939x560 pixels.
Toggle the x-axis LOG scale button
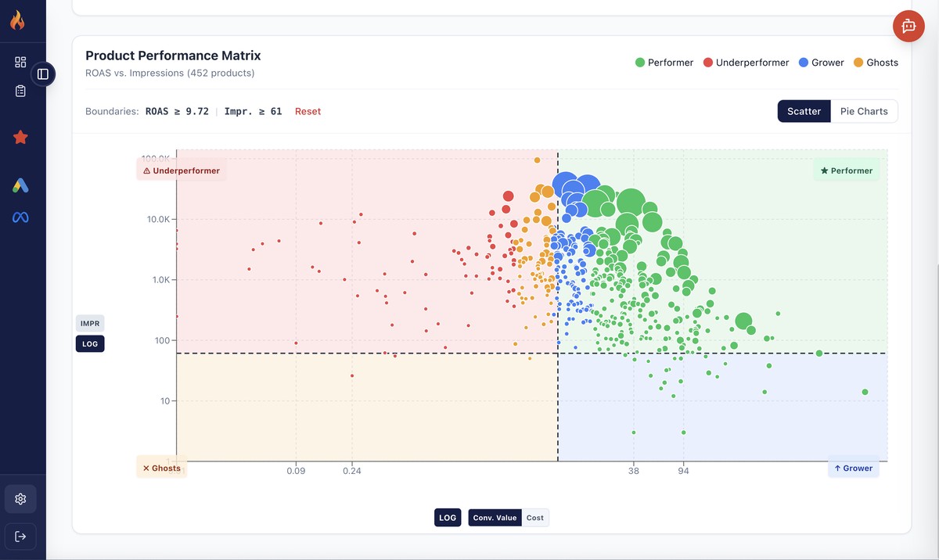coord(448,517)
